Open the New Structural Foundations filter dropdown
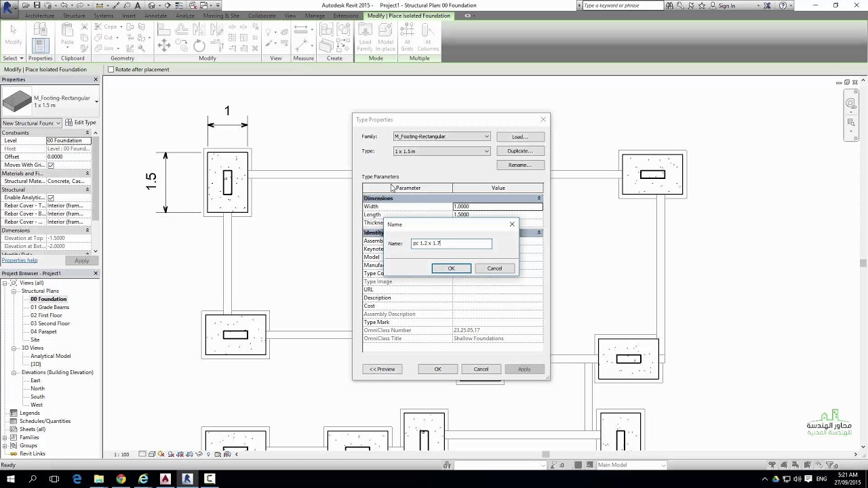 coord(59,123)
